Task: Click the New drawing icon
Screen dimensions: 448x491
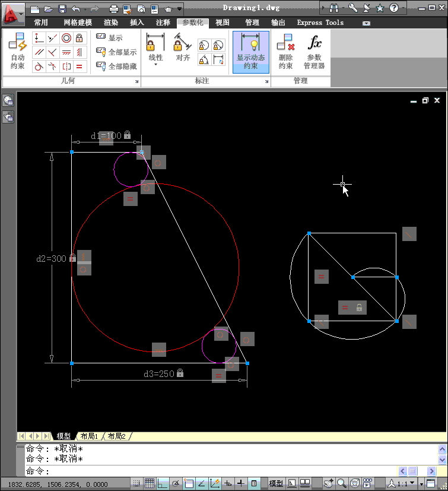Action: click(35, 9)
